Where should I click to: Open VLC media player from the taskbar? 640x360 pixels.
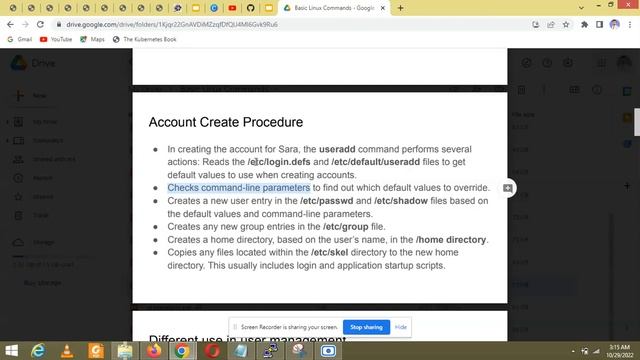click(x=67, y=351)
